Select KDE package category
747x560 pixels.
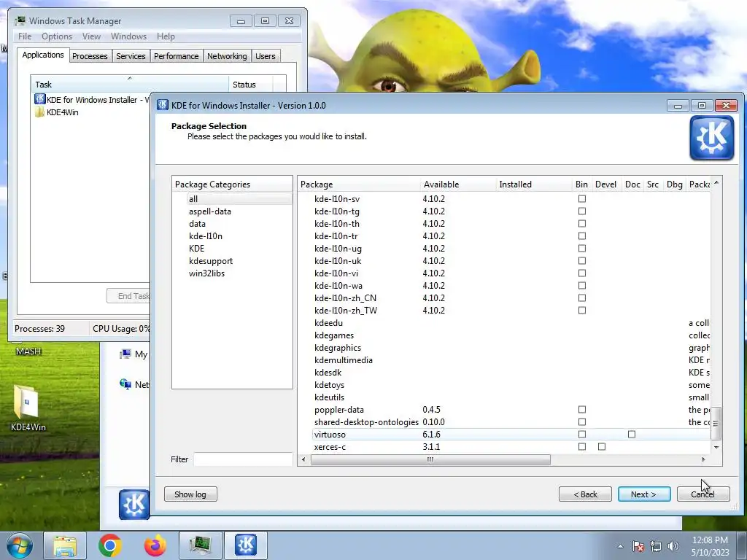[x=196, y=248]
